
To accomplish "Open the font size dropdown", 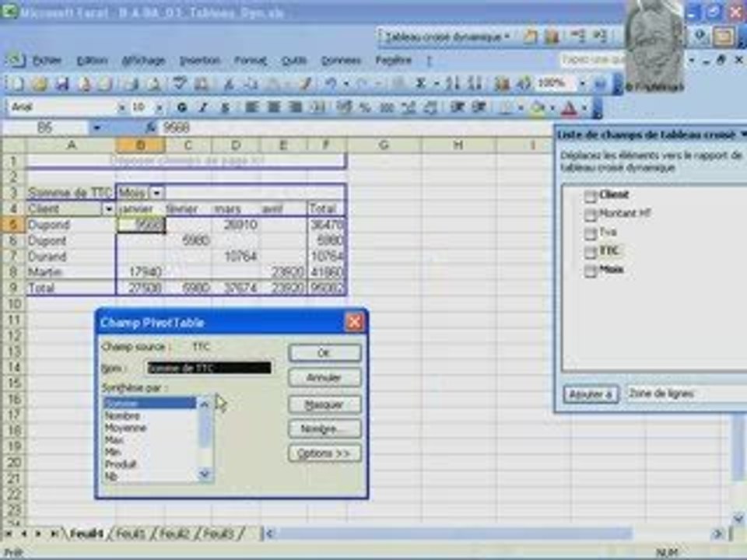I will click(x=159, y=107).
